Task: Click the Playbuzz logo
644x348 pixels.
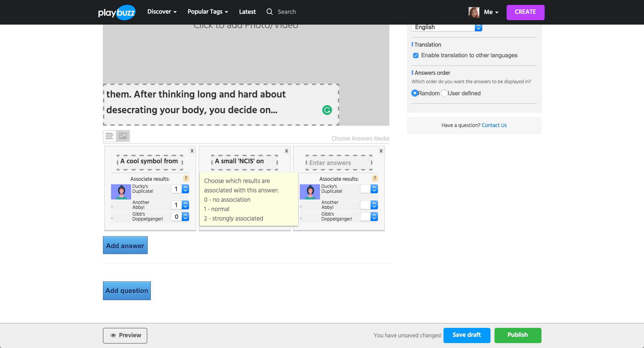Action: [117, 12]
